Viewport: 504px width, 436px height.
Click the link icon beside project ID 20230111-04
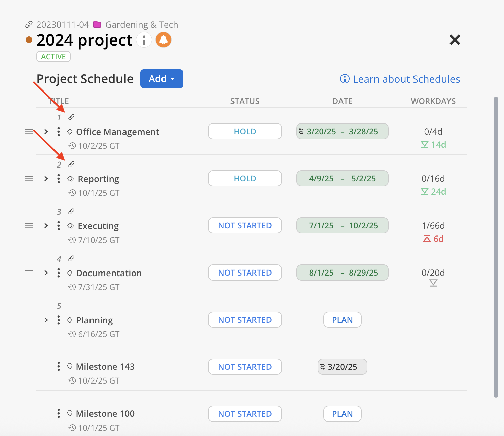coord(29,25)
